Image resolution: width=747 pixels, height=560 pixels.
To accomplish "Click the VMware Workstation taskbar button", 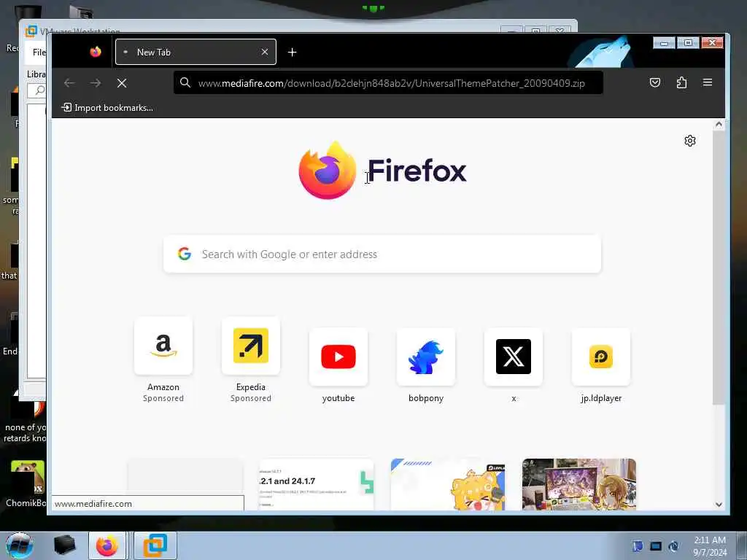I will pyautogui.click(x=155, y=545).
